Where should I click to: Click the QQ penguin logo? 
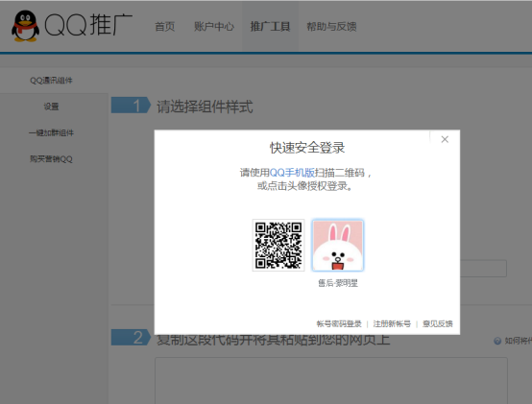click(x=25, y=26)
